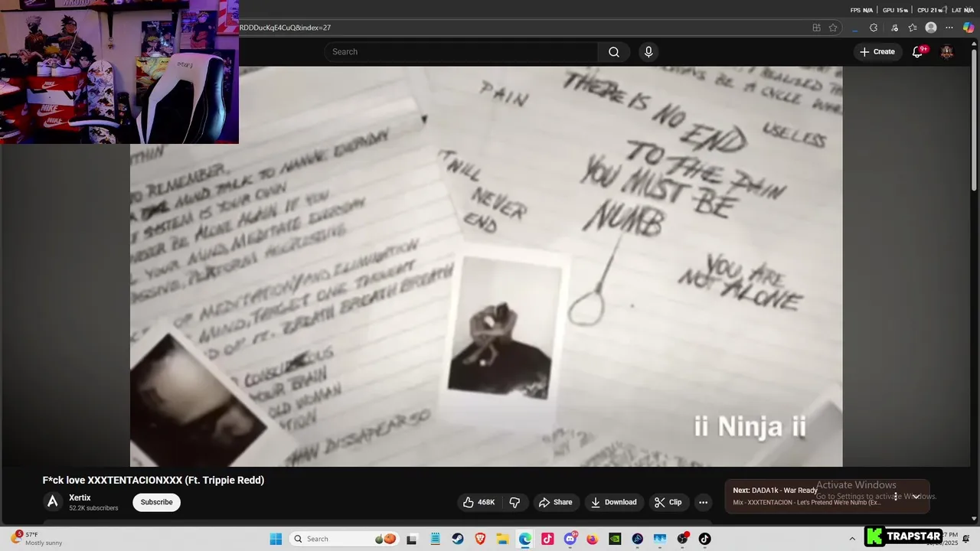Click the YouTube Create button
The height and width of the screenshot is (551, 980).
coord(877,52)
